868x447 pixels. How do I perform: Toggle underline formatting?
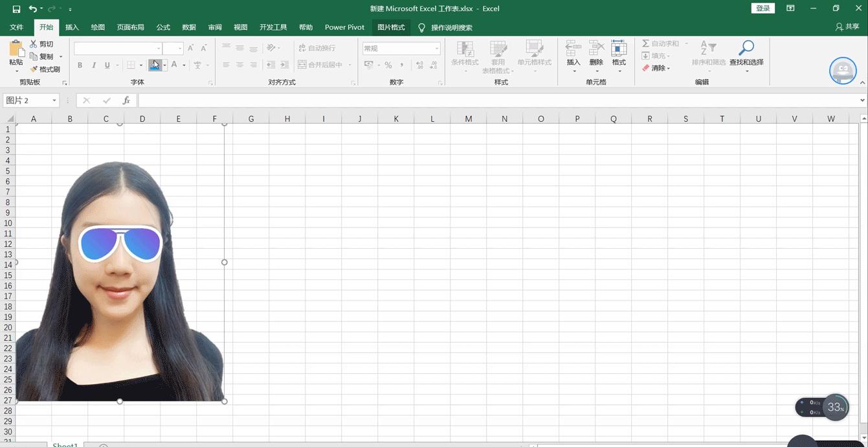coord(107,65)
